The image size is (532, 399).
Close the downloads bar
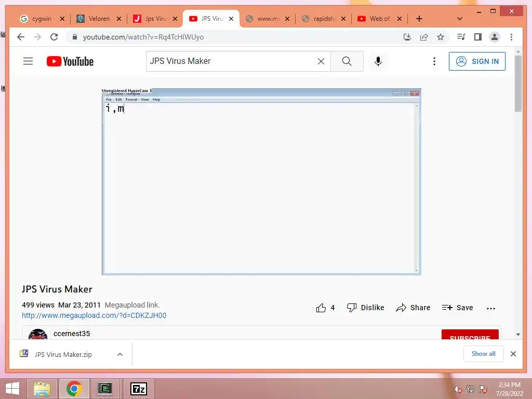click(513, 354)
